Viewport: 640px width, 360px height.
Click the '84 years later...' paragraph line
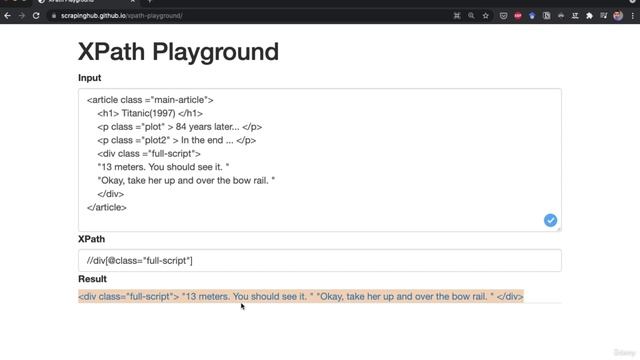pyautogui.click(x=180, y=127)
